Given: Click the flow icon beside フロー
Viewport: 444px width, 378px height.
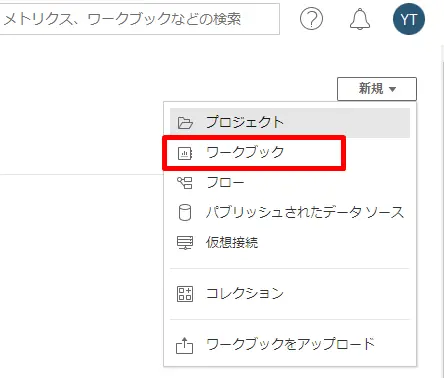Looking at the screenshot, I should (x=185, y=183).
